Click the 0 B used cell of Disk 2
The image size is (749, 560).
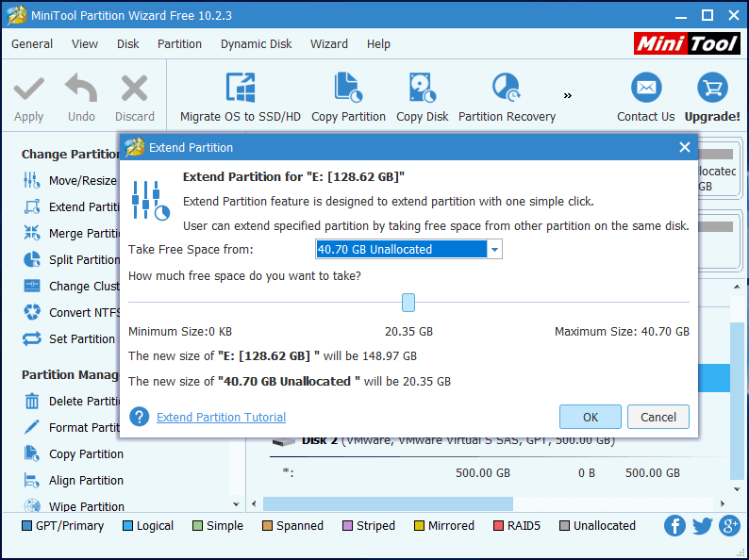pyautogui.click(x=587, y=472)
